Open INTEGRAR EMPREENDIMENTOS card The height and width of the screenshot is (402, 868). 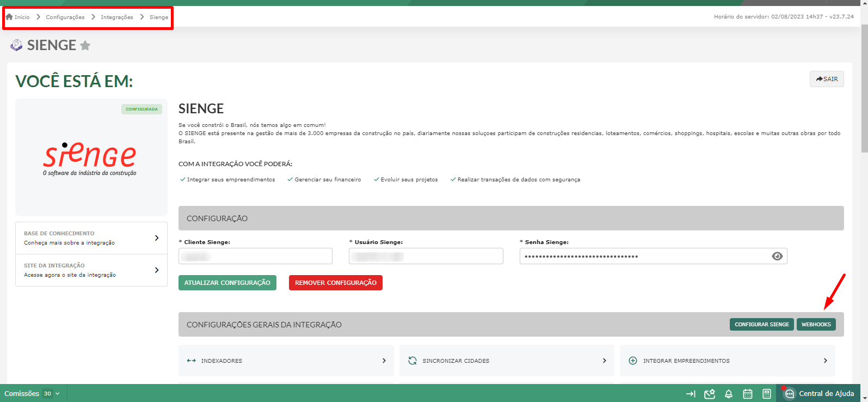click(x=728, y=361)
